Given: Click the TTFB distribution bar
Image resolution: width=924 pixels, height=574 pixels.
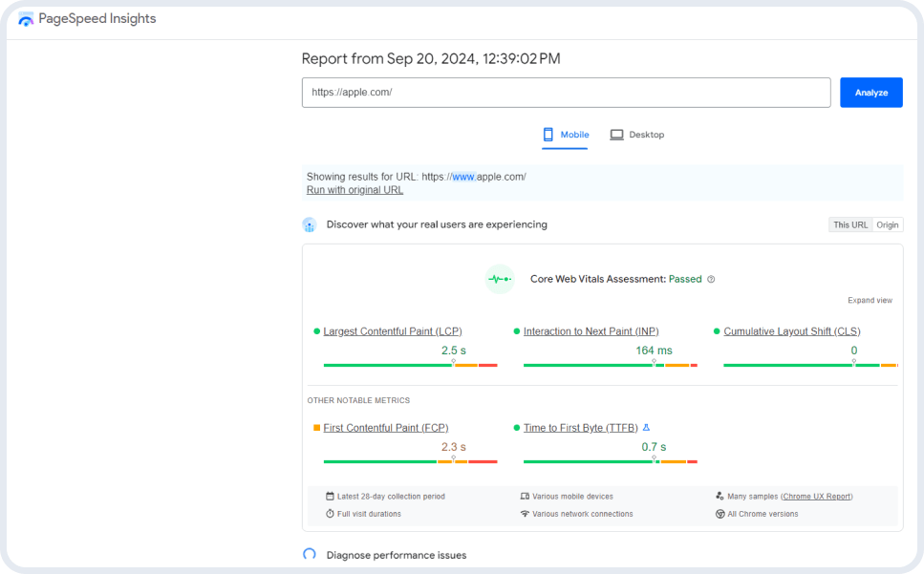Looking at the screenshot, I should tap(610, 461).
